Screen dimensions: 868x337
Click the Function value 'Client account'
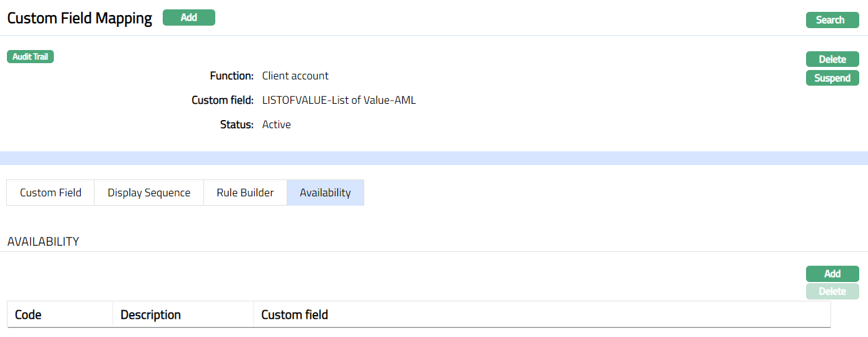(295, 76)
